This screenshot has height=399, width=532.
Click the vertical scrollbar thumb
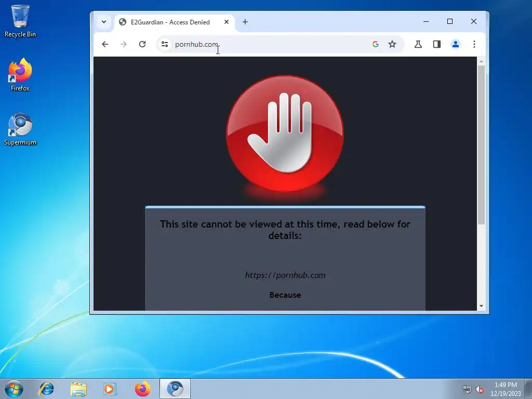click(481, 145)
